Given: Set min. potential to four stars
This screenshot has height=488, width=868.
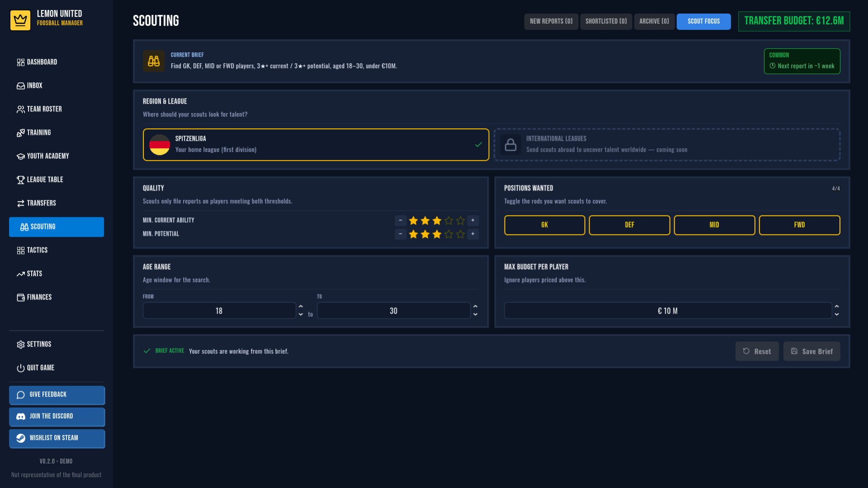Looking at the screenshot, I should tap(448, 234).
